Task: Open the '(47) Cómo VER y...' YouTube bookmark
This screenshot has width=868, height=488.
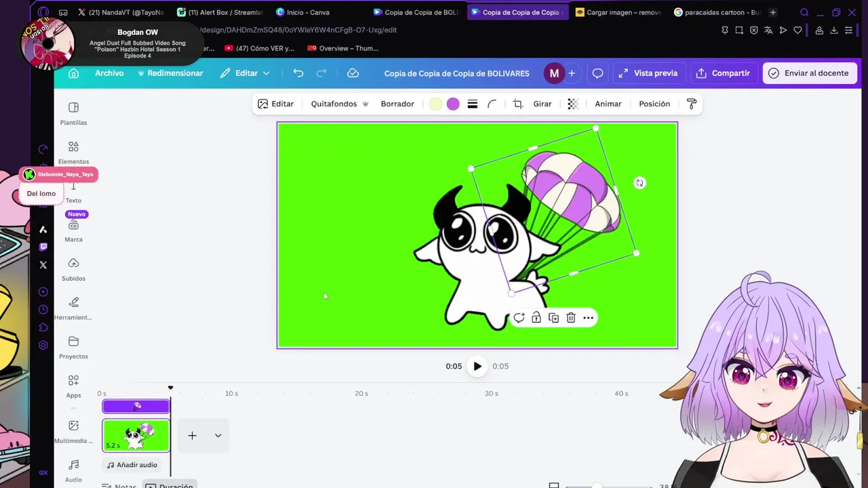Action: click(260, 48)
